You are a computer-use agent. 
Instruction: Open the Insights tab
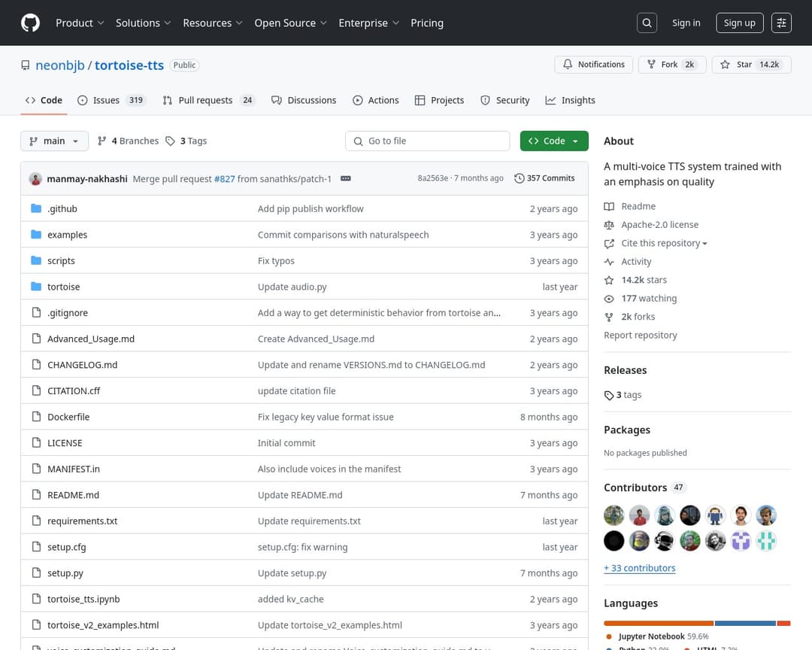click(x=570, y=100)
